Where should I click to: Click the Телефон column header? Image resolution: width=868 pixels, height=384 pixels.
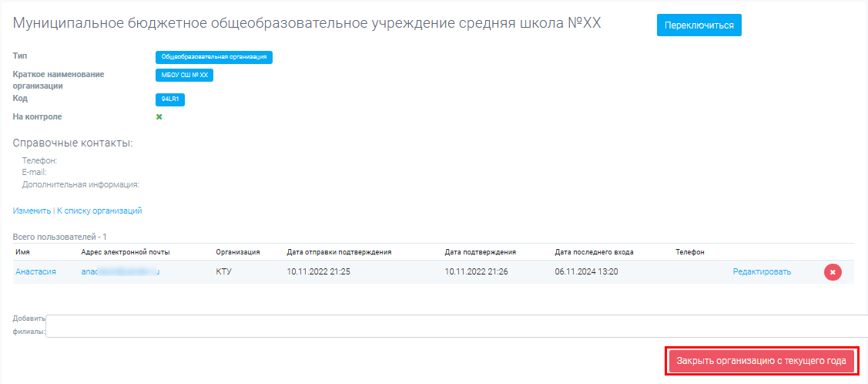[690, 252]
